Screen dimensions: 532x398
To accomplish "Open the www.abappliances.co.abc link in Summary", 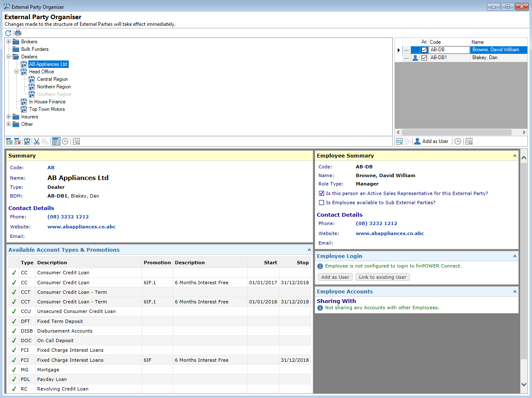I will (x=81, y=227).
